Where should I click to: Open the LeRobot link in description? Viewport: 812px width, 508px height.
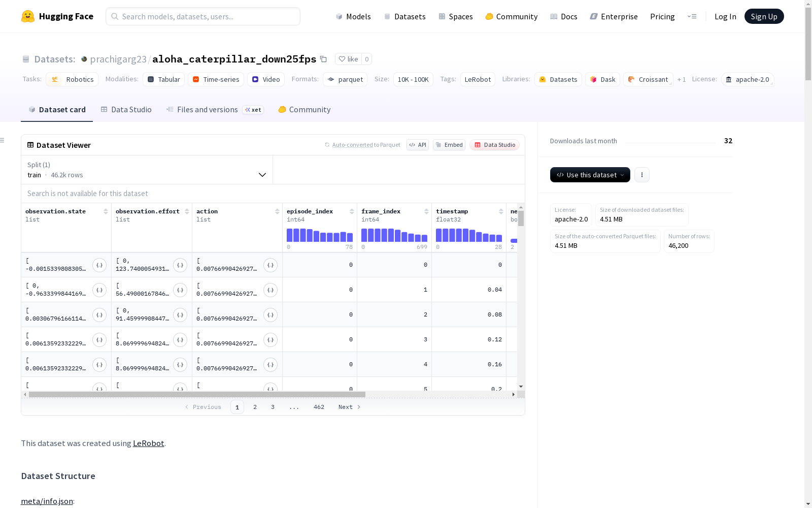(149, 443)
